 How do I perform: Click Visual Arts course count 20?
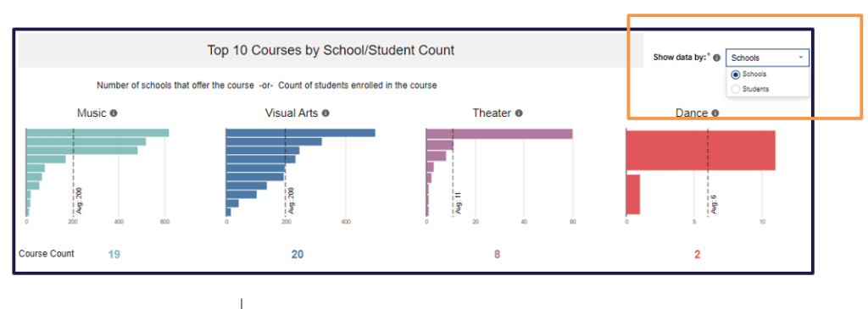298,255
